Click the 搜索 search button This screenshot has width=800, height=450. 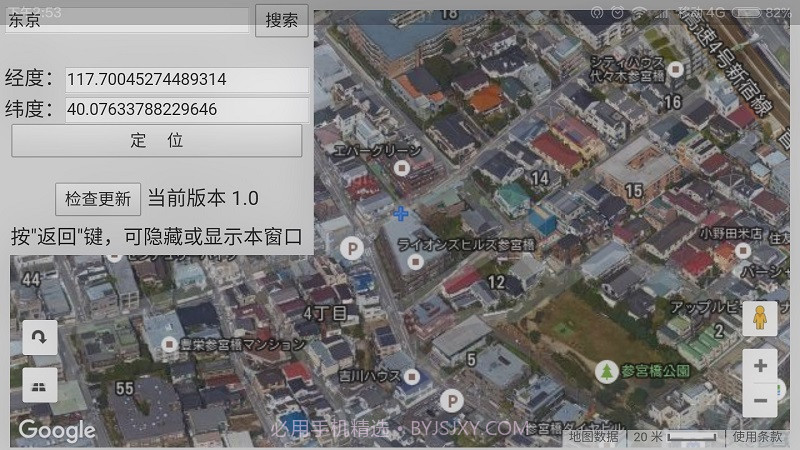[x=281, y=19]
